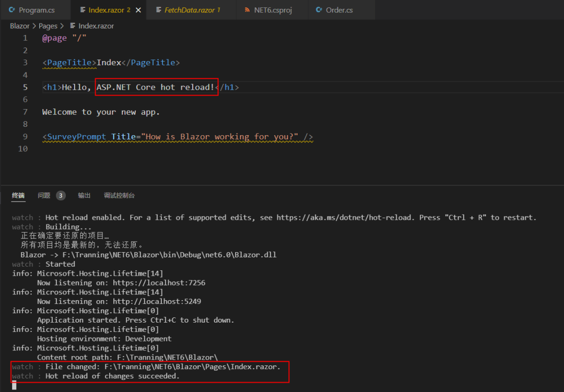564x392 pixels.
Task: Click the Index.razor file path in terminal
Action: 192,367
